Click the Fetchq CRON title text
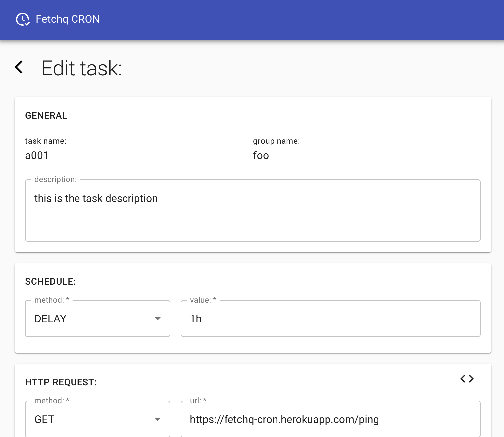Screen dimensions: 504x437 coord(68,19)
